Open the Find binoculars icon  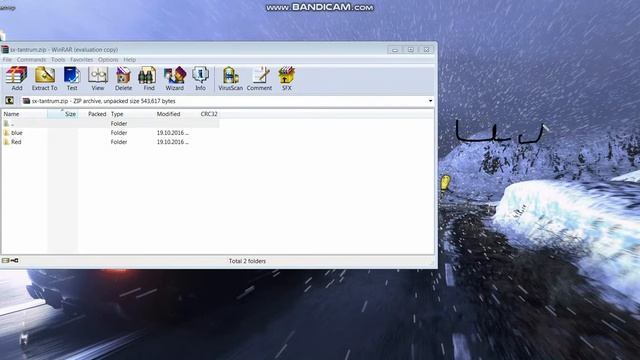149,78
